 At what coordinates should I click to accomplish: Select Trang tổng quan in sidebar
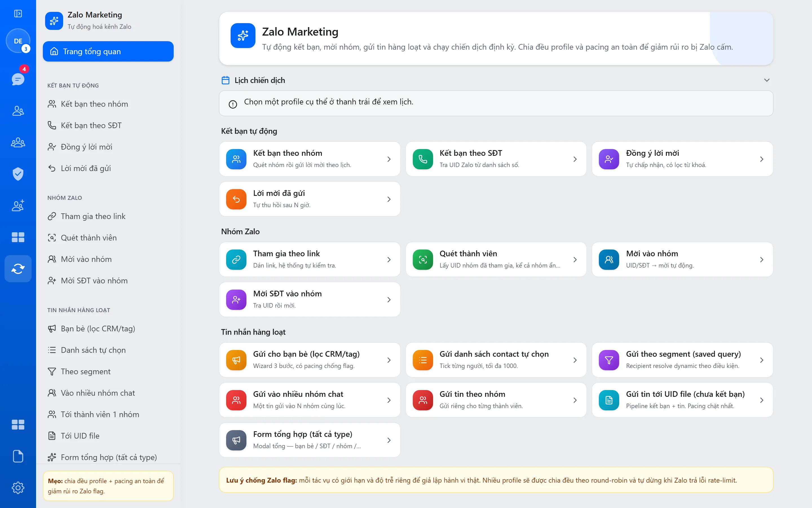(x=108, y=51)
